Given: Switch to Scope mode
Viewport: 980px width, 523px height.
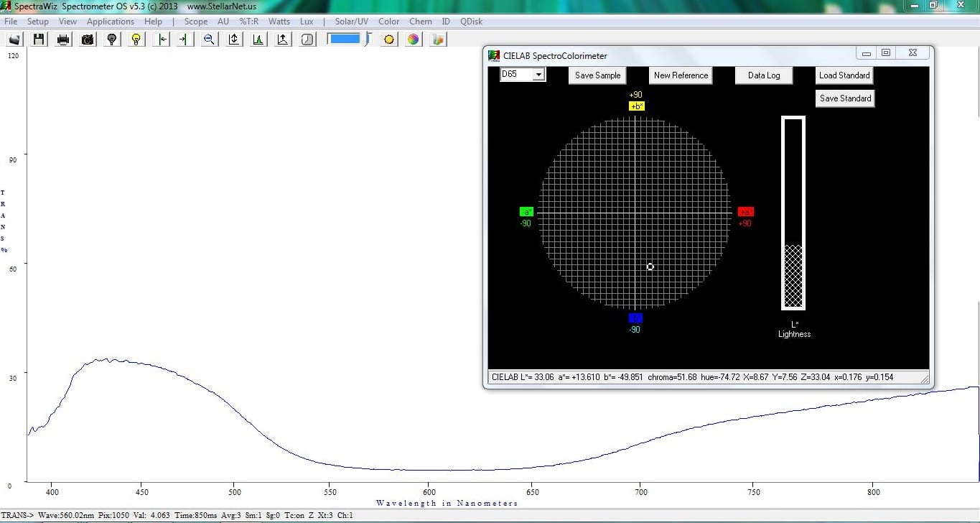Looking at the screenshot, I should click(x=196, y=22).
